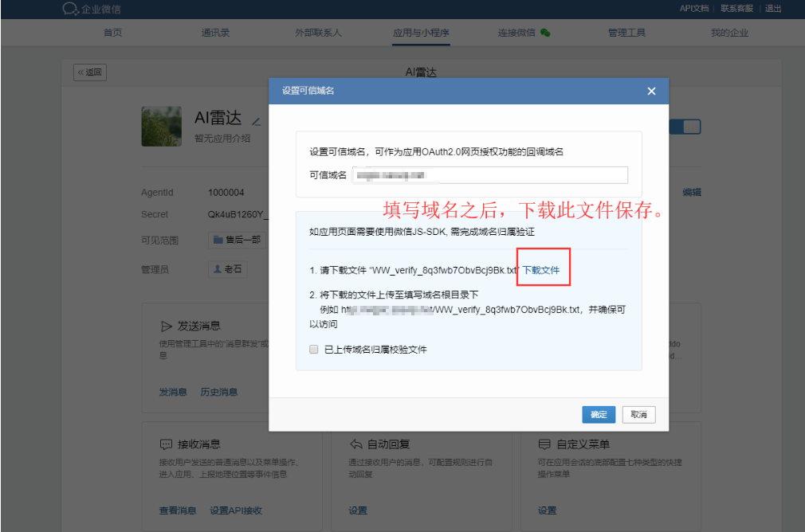Image resolution: width=805 pixels, height=532 pixels.
Task: Open the 设置API接收 link
Action: (x=236, y=511)
